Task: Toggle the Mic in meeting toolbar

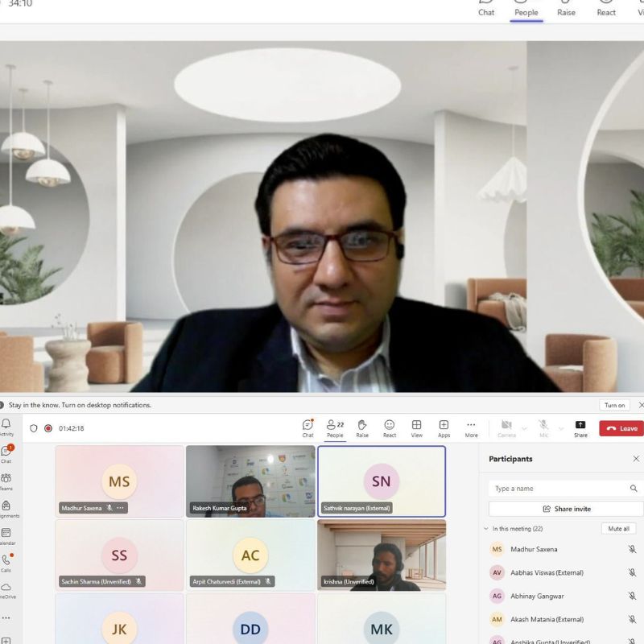Action: click(x=543, y=427)
